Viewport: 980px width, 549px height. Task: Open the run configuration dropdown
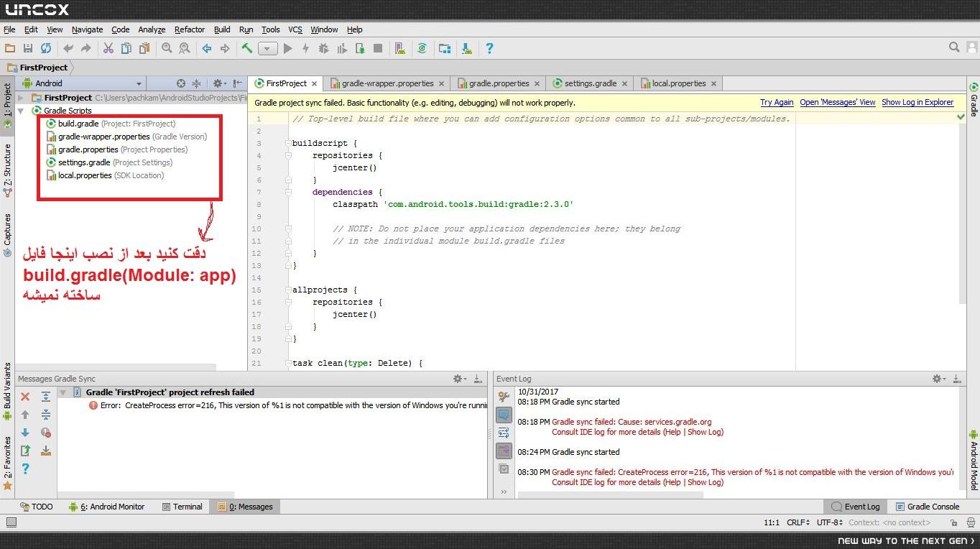point(268,49)
